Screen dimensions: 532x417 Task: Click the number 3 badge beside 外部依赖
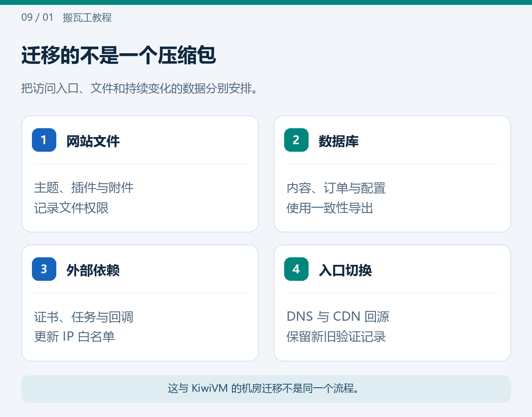pos(44,269)
